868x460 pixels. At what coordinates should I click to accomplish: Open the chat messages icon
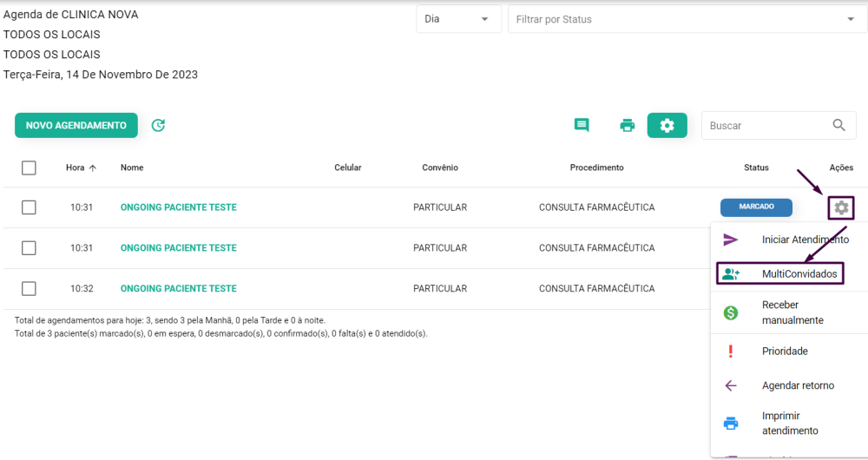[x=582, y=125]
